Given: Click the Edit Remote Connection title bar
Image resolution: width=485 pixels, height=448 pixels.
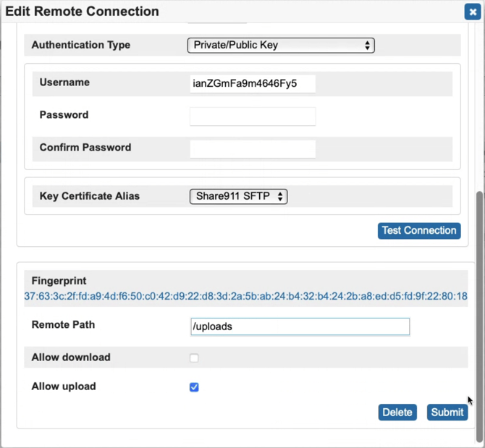Looking at the screenshot, I should pos(217,12).
